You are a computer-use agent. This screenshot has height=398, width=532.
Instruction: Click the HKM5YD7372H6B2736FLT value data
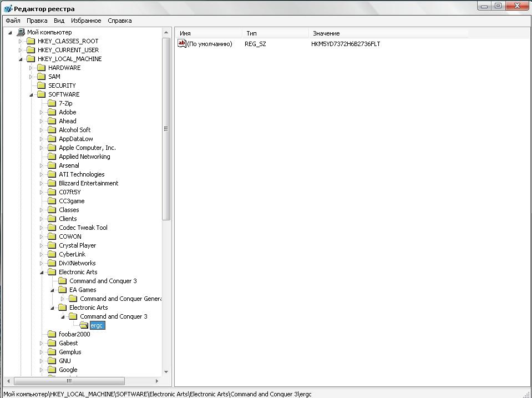346,44
